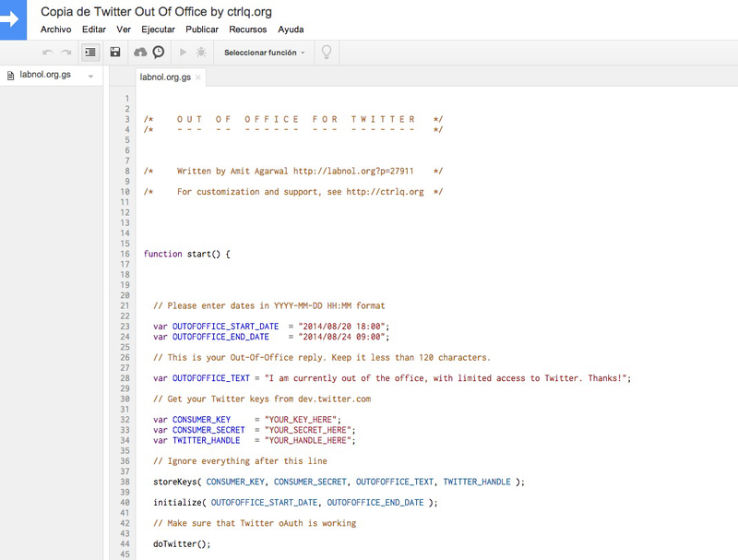This screenshot has height=560, width=738.
Task: Open the Recursos menu
Action: tap(248, 30)
